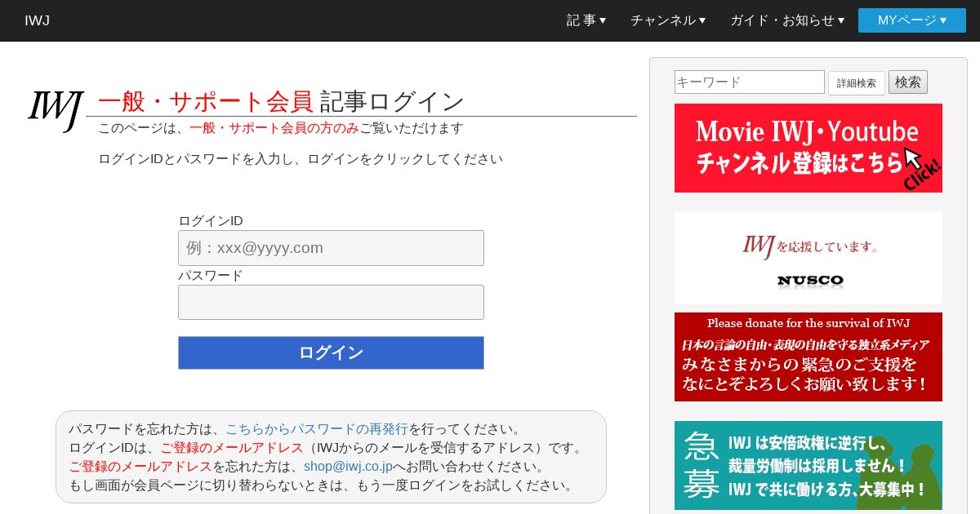The height and width of the screenshot is (514, 980).
Task: Expand the チャンネル menu
Action: coord(668,20)
